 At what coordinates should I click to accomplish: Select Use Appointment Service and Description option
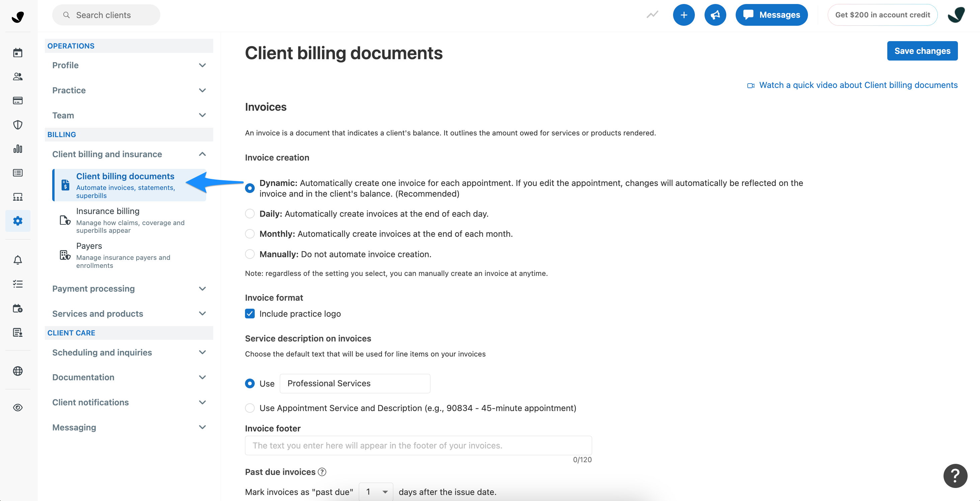coord(250,408)
